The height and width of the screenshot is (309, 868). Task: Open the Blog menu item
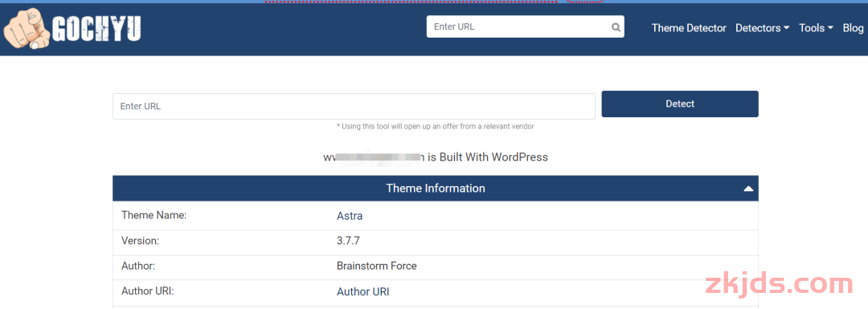(853, 27)
